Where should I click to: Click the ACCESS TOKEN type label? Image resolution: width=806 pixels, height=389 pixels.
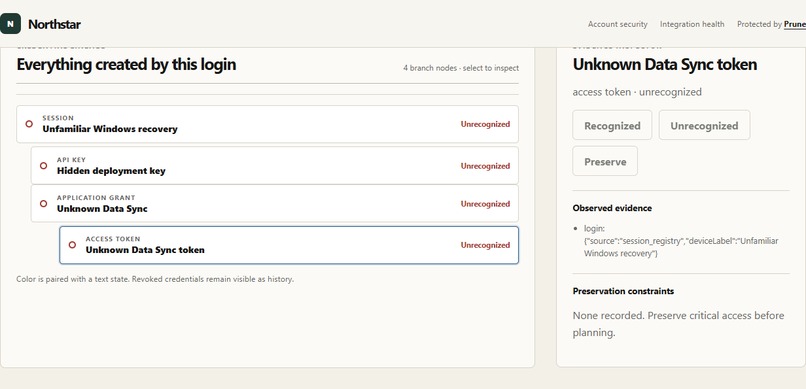(x=113, y=239)
